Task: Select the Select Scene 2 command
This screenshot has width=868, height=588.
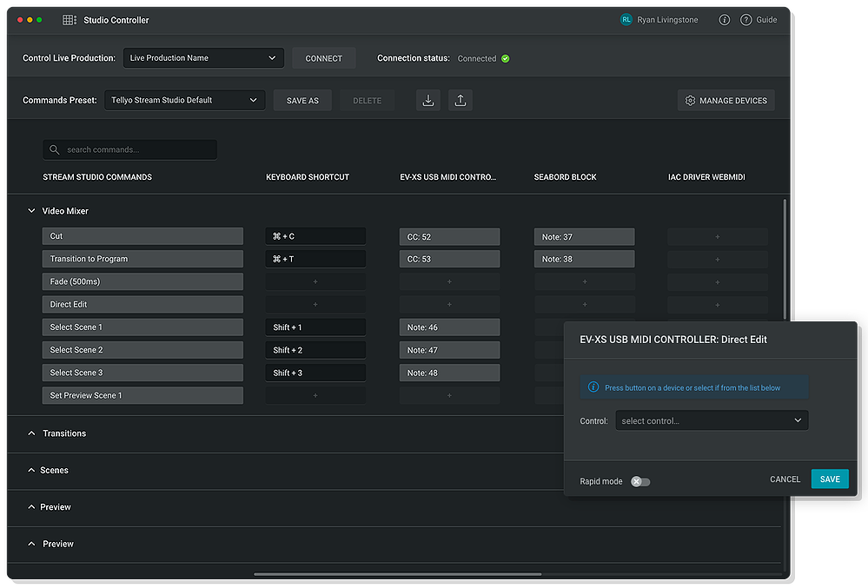Action: point(142,350)
